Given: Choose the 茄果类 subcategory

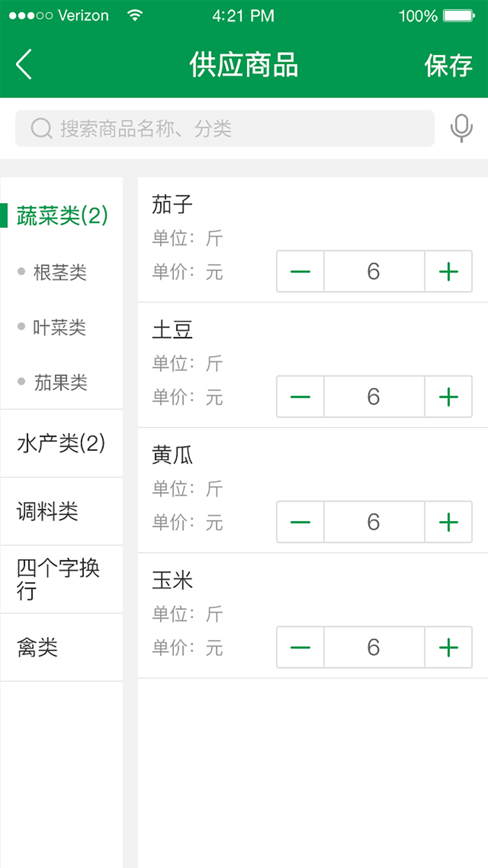Looking at the screenshot, I should click(61, 382).
